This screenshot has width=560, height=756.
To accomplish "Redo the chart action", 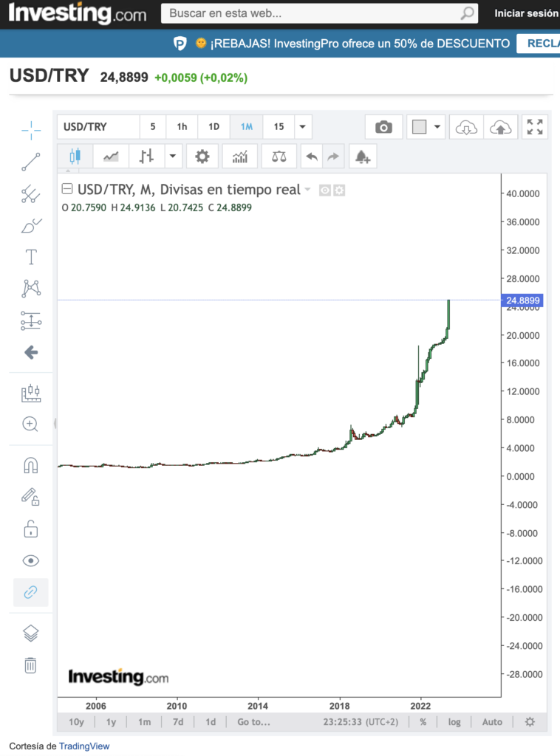I will 333,157.
